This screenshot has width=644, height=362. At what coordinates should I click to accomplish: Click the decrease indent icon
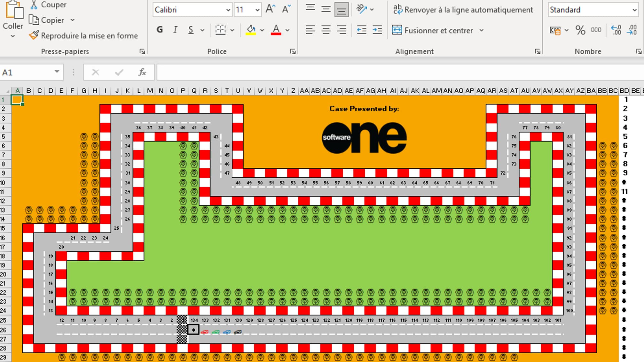[x=361, y=30]
